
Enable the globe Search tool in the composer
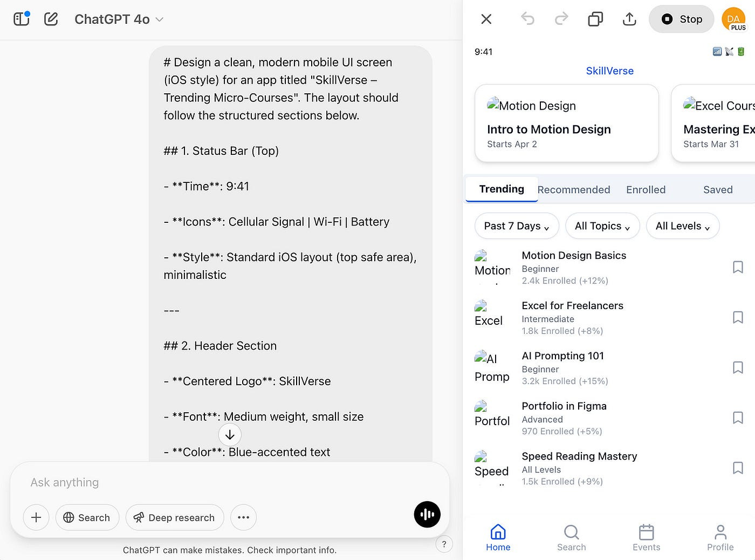(x=87, y=517)
